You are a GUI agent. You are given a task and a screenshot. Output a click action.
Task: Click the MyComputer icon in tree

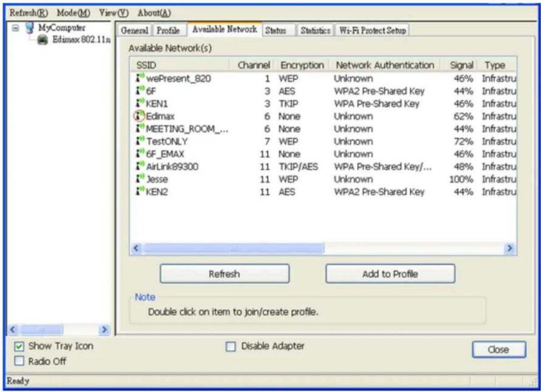tap(30, 28)
